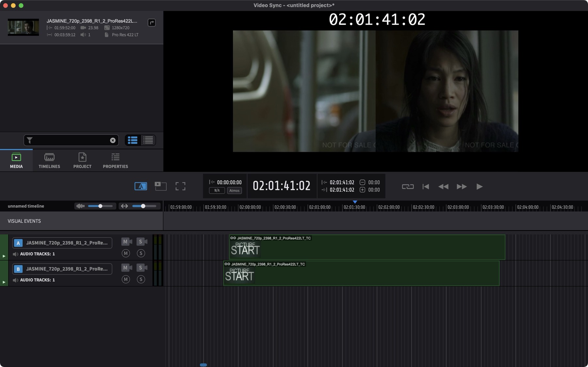This screenshot has width=588, height=367.
Task: Solo audio on track A
Action: 141,253
